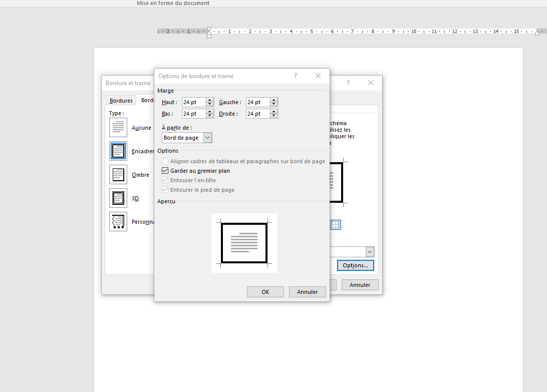Increase the Gauche margin value

click(x=274, y=100)
